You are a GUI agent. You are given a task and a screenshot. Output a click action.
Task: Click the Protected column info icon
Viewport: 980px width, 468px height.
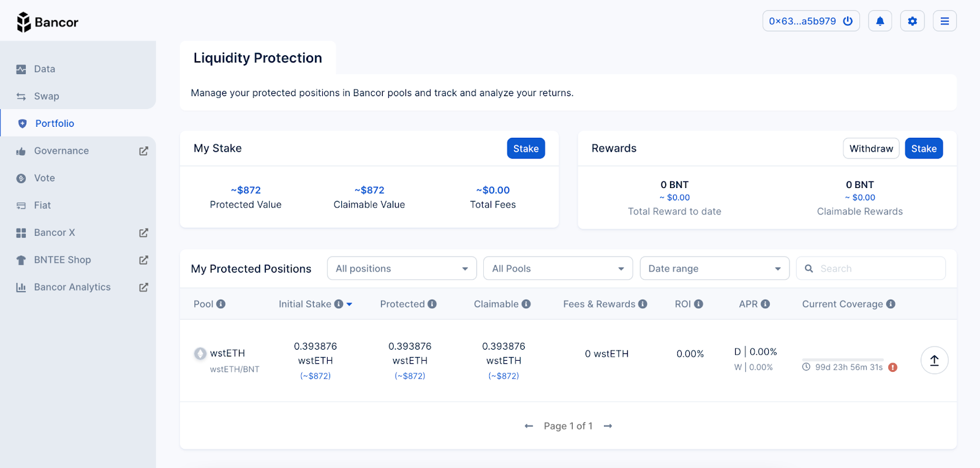[x=432, y=304]
